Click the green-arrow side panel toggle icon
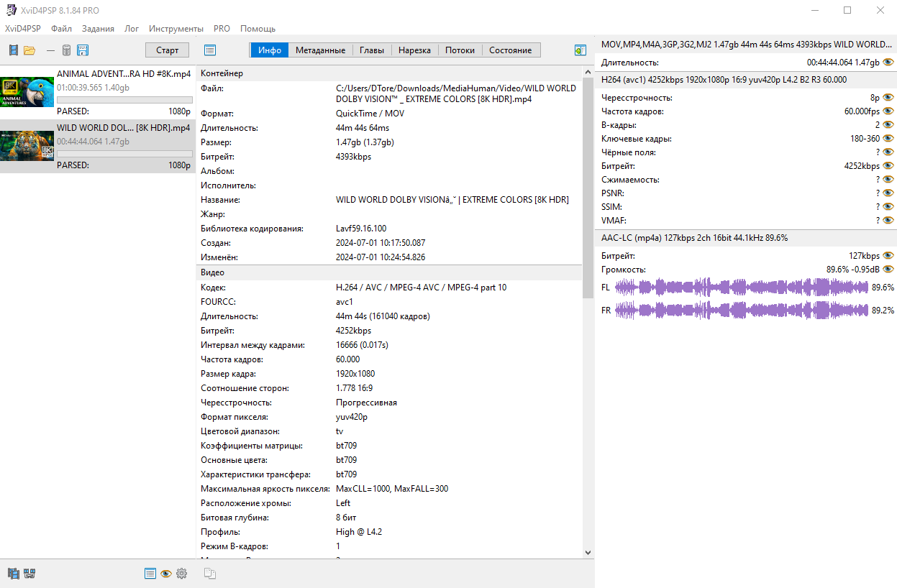 click(580, 50)
